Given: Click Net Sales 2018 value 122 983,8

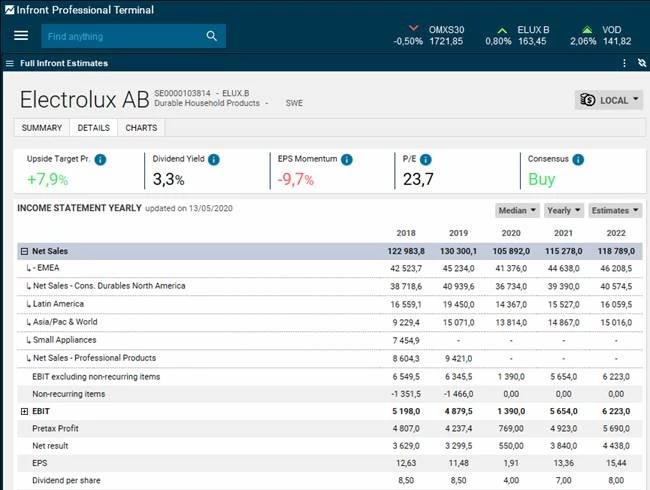Looking at the screenshot, I should click(x=406, y=251).
